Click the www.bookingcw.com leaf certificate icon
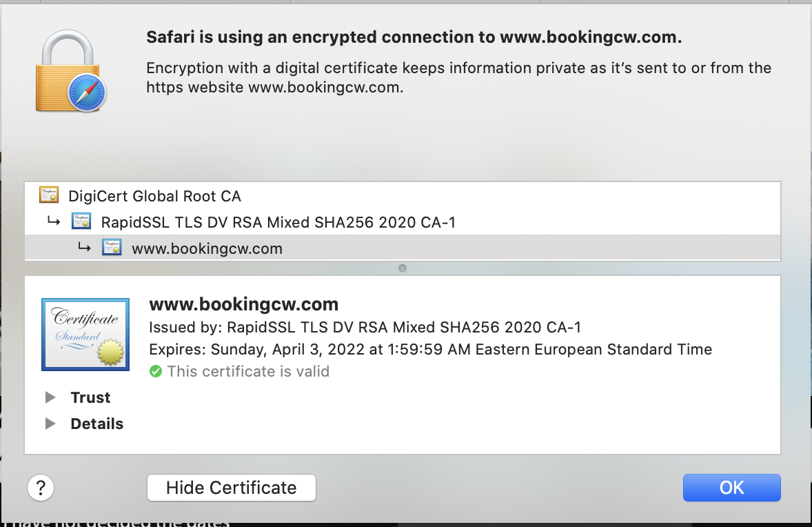The width and height of the screenshot is (812, 527). [x=112, y=248]
